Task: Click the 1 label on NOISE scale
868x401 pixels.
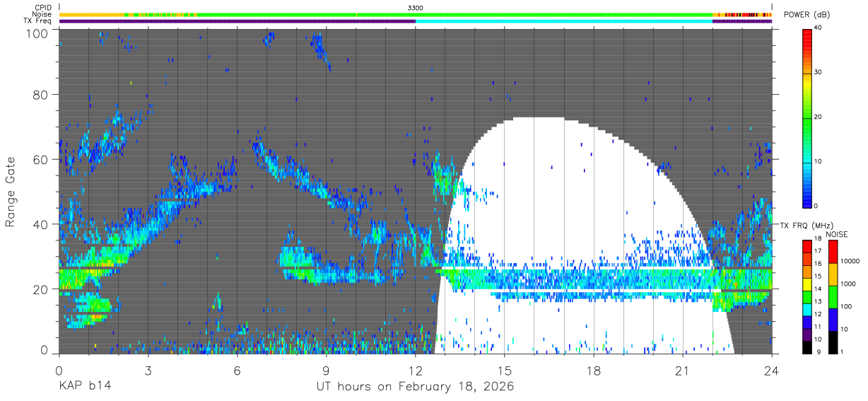Action: pyautogui.click(x=841, y=351)
